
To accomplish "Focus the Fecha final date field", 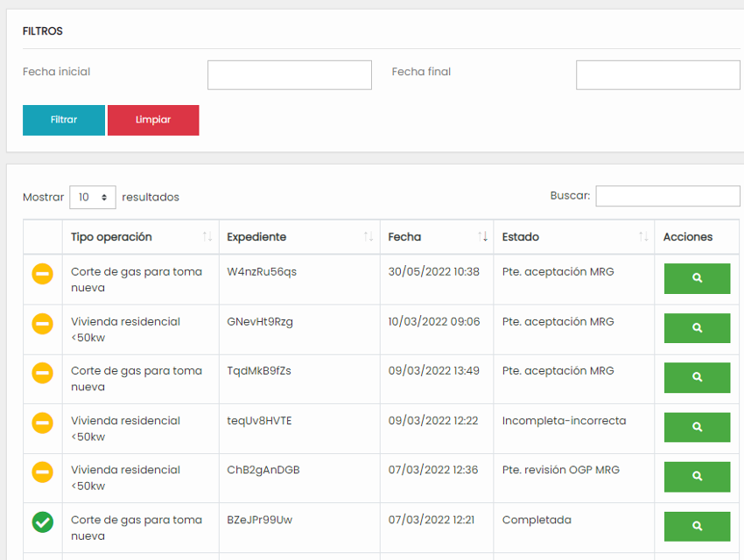I will click(x=657, y=75).
